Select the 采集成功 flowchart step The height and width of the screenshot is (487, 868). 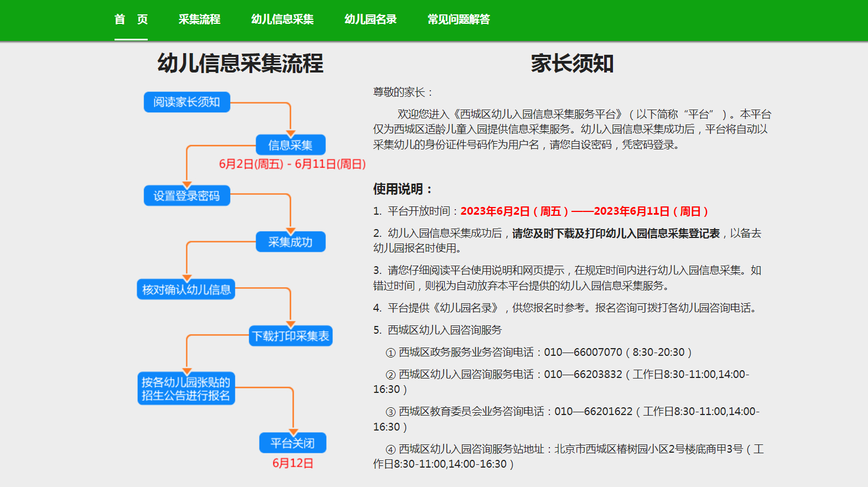tap(290, 242)
